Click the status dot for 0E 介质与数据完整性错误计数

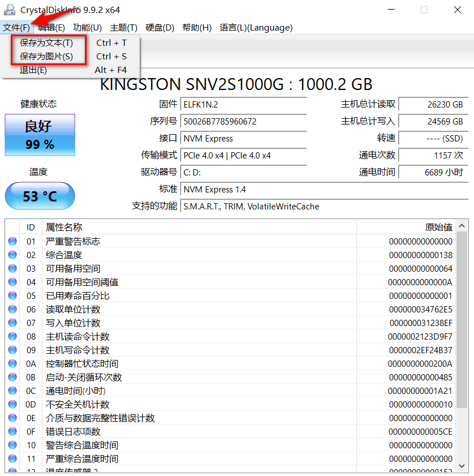[x=12, y=418]
